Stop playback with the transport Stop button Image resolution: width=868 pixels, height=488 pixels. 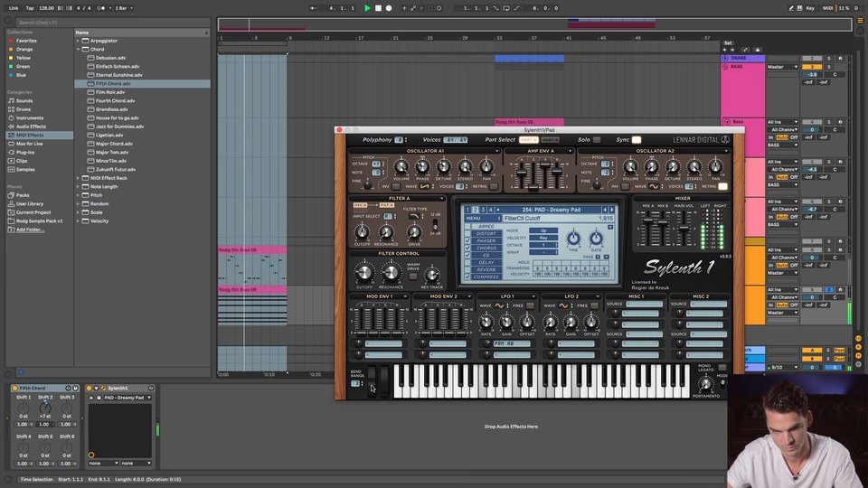pyautogui.click(x=378, y=8)
